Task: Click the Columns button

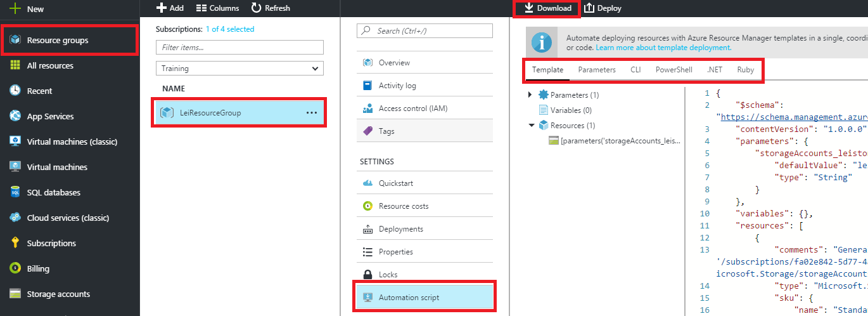Action: (217, 8)
